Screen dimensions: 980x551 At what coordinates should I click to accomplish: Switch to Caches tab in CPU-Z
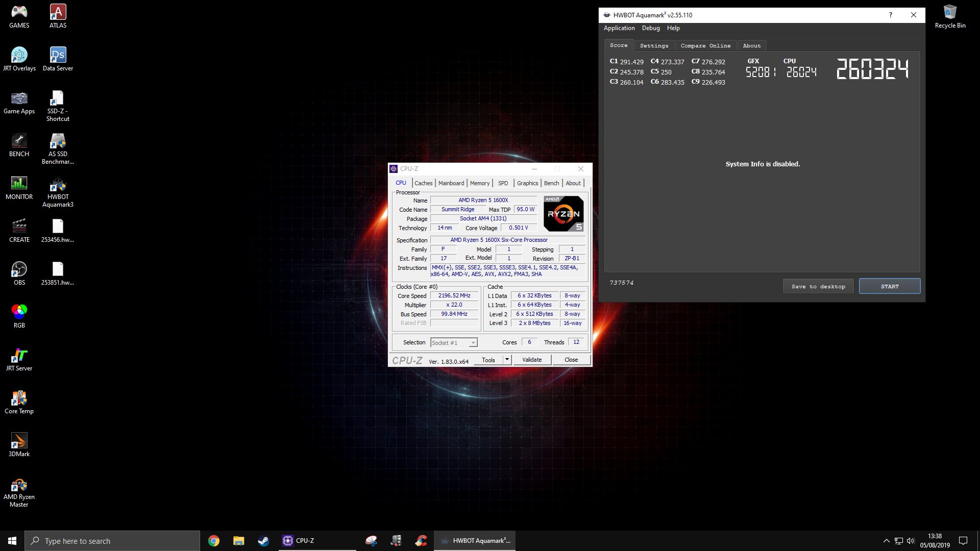coord(423,183)
